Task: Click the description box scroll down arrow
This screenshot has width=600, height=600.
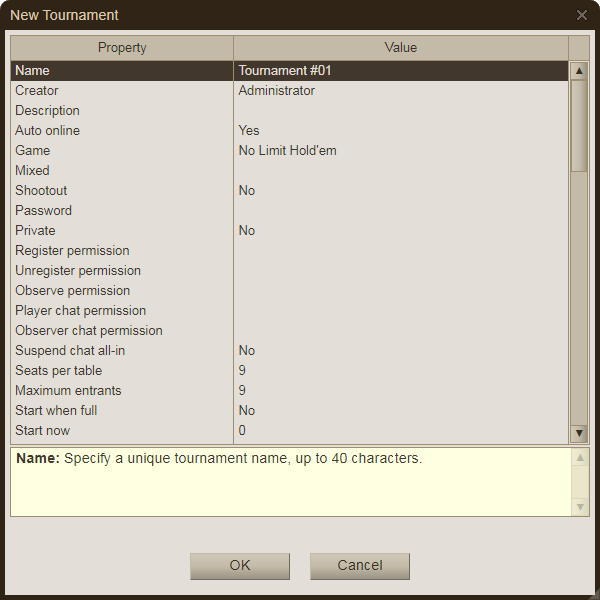Action: pos(580,507)
